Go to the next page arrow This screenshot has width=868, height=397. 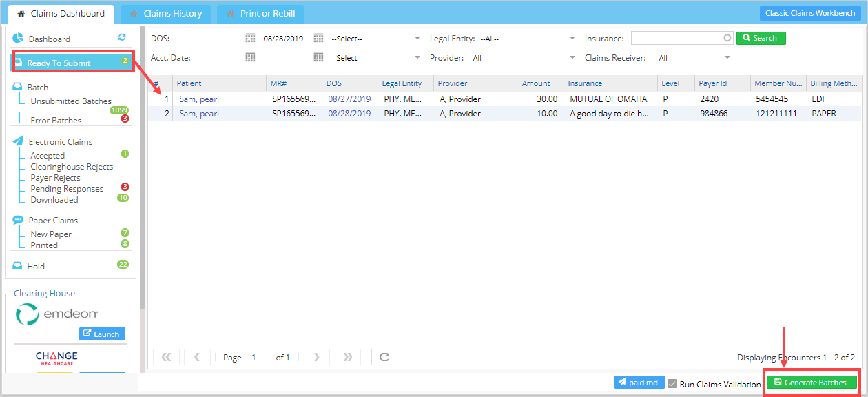pyautogui.click(x=317, y=357)
